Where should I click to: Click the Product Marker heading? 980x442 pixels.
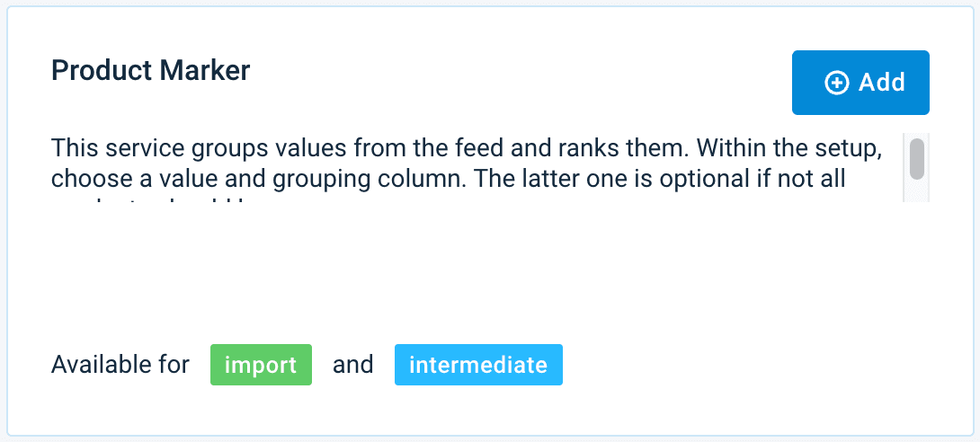[150, 70]
